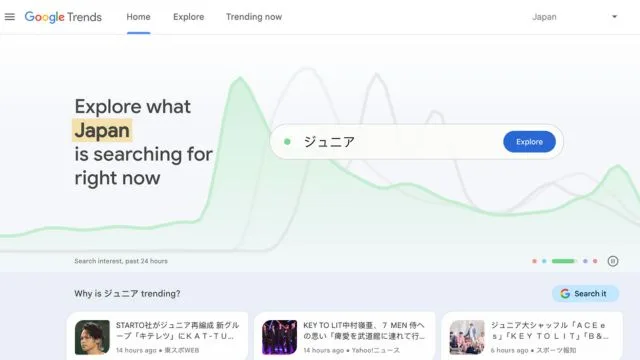The height and width of the screenshot is (360, 640).
Task: Go to the Trending now tab
Action: tap(254, 17)
